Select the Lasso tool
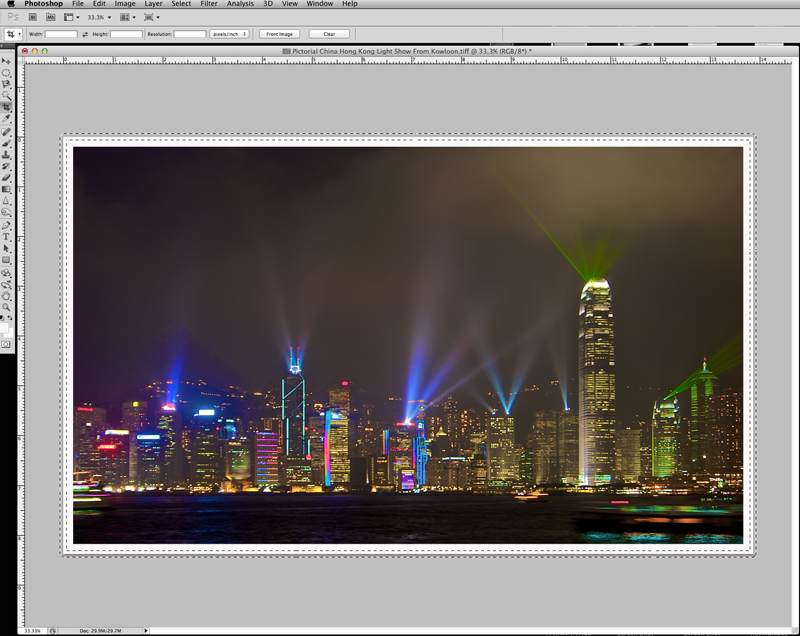 (x=6, y=84)
